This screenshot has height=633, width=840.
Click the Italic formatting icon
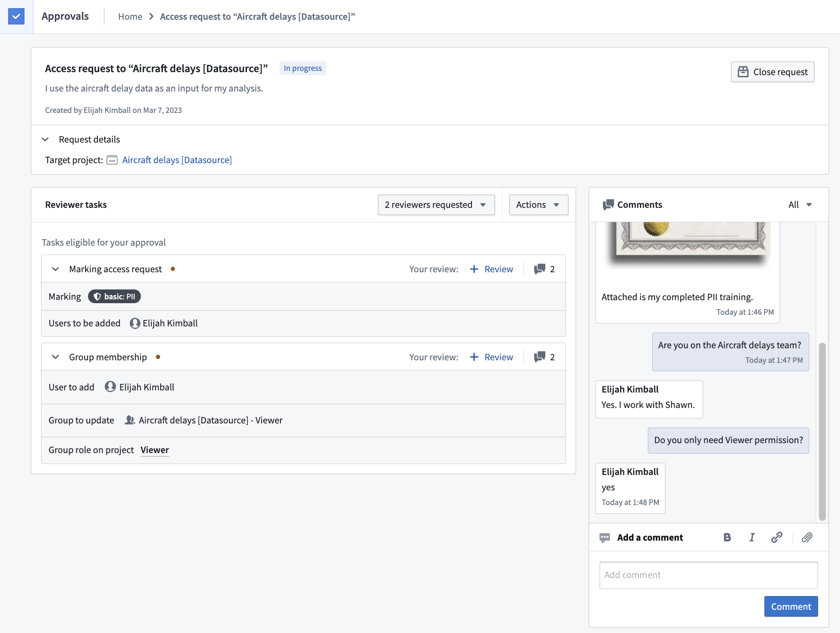(752, 537)
